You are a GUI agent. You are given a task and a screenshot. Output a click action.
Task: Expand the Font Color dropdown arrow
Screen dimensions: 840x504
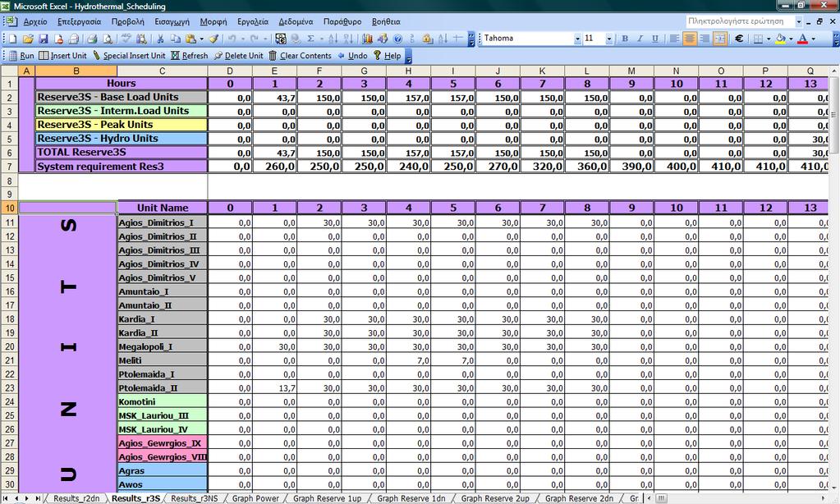813,39
